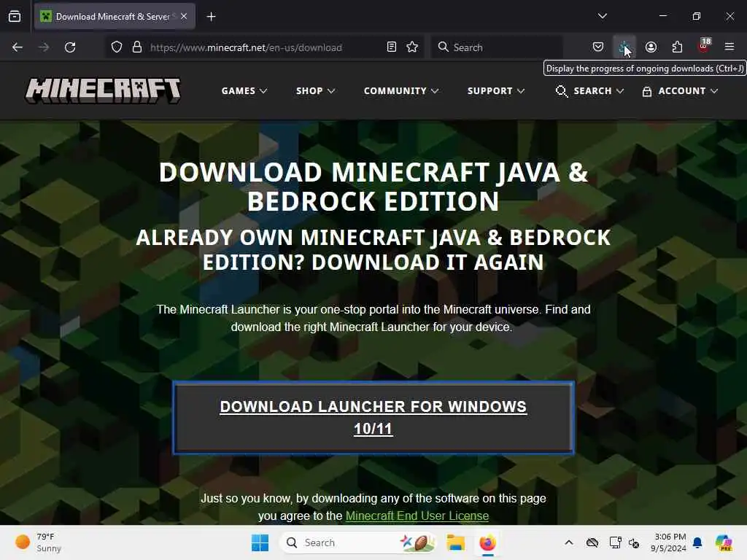The width and height of the screenshot is (747, 560).
Task: Open the site SEARCH dropdown
Action: point(589,91)
